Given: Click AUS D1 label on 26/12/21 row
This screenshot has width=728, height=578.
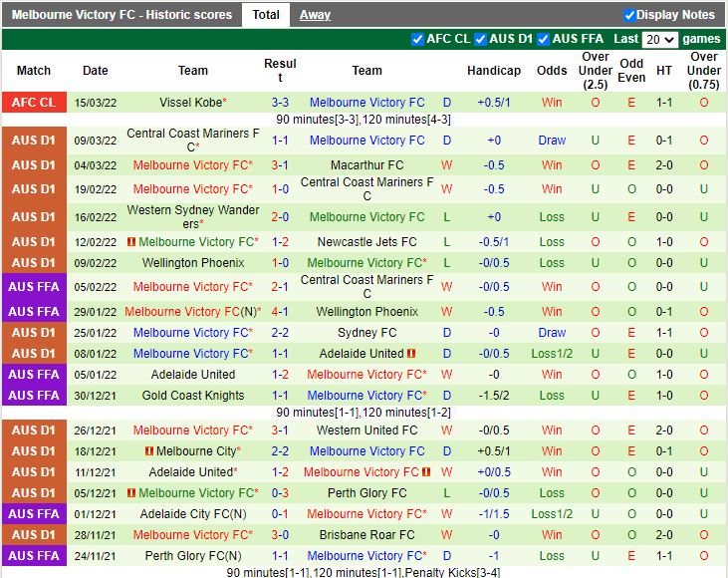Looking at the screenshot, I should 34,431.
